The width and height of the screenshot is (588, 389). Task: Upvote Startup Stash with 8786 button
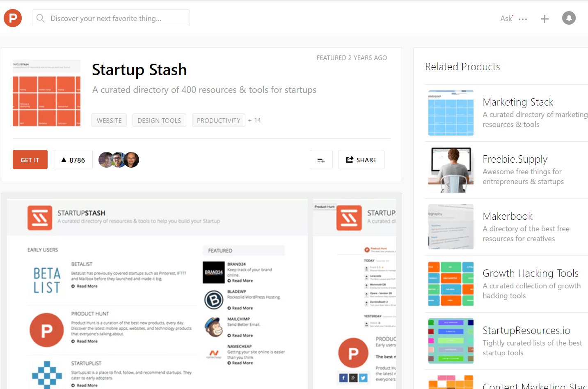[73, 160]
